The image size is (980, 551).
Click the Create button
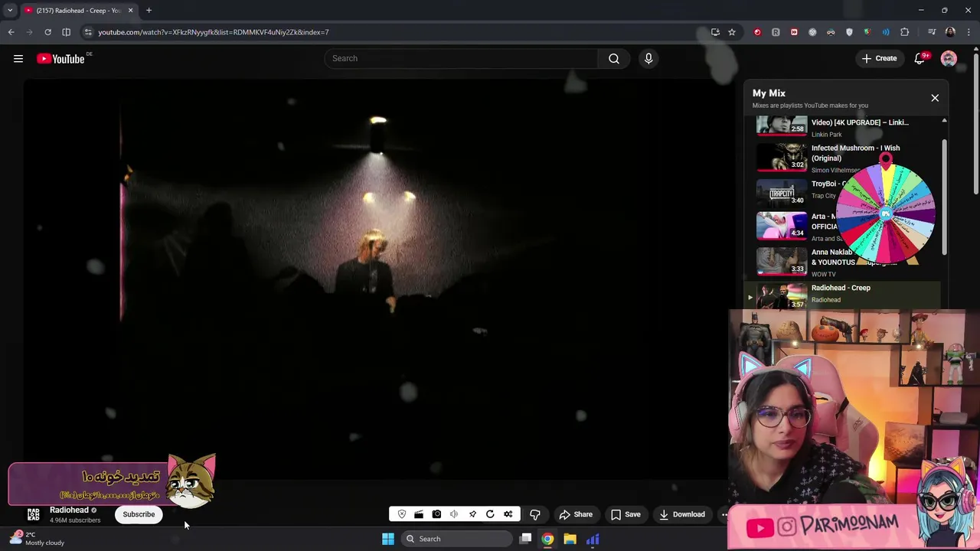point(879,58)
